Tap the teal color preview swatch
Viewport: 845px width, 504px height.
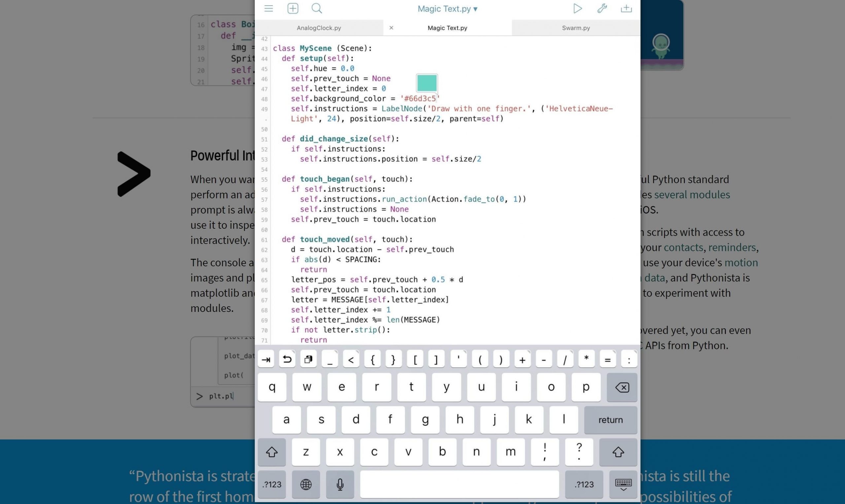pyautogui.click(x=426, y=83)
